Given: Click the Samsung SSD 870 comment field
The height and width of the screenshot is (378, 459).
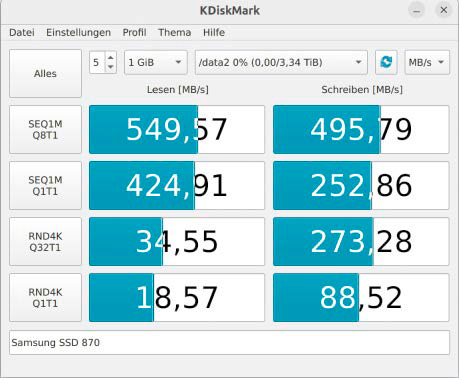Looking at the screenshot, I should point(229,342).
